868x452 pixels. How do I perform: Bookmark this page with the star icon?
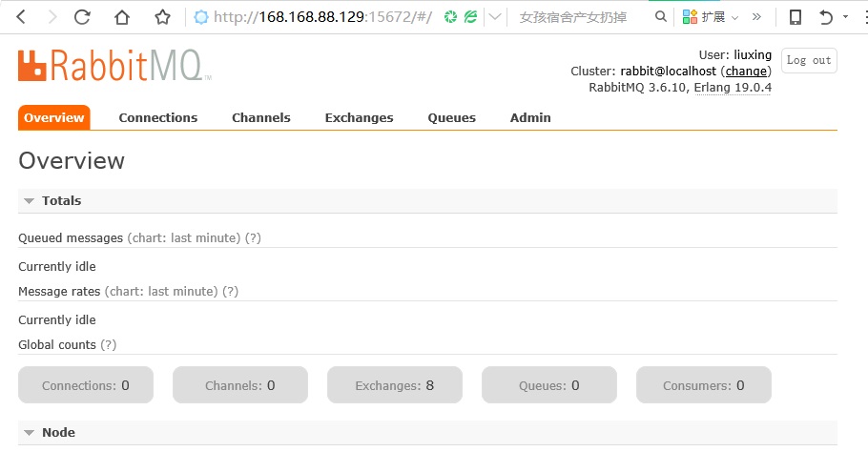click(x=162, y=17)
